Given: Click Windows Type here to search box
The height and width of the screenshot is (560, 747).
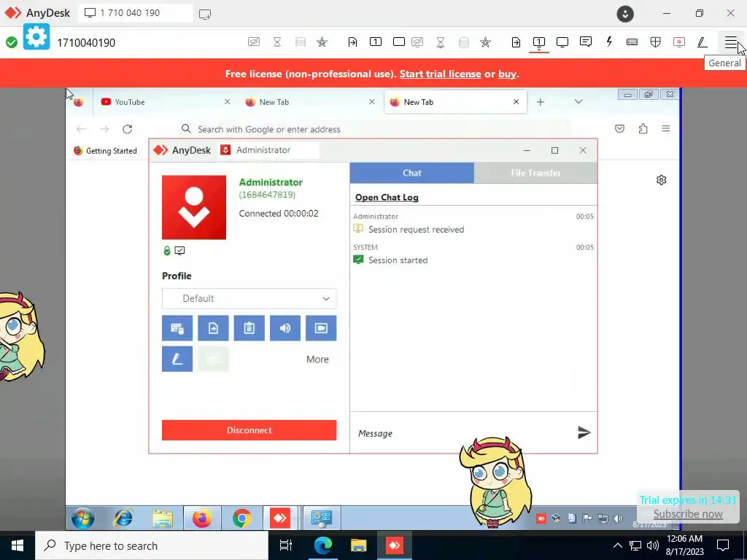Looking at the screenshot, I should (152, 545).
